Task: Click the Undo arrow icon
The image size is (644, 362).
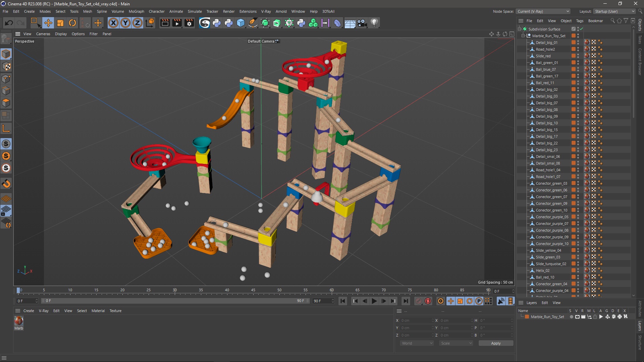Action: click(9, 23)
